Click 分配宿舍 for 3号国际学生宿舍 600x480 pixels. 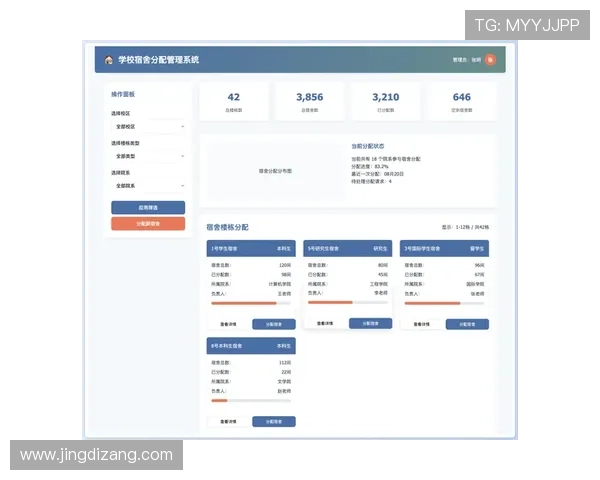point(467,324)
